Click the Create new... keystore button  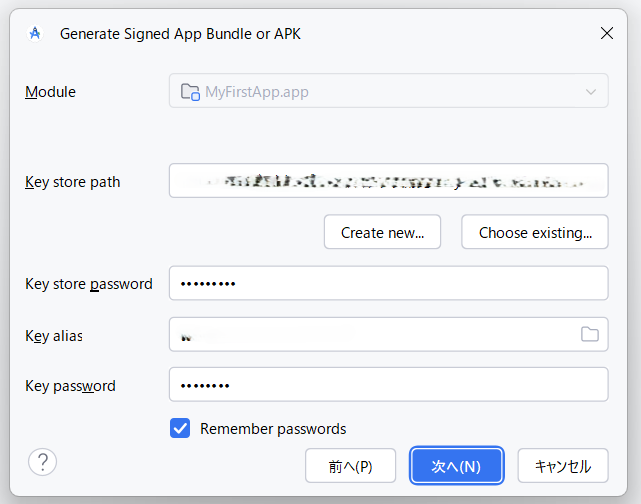(382, 232)
